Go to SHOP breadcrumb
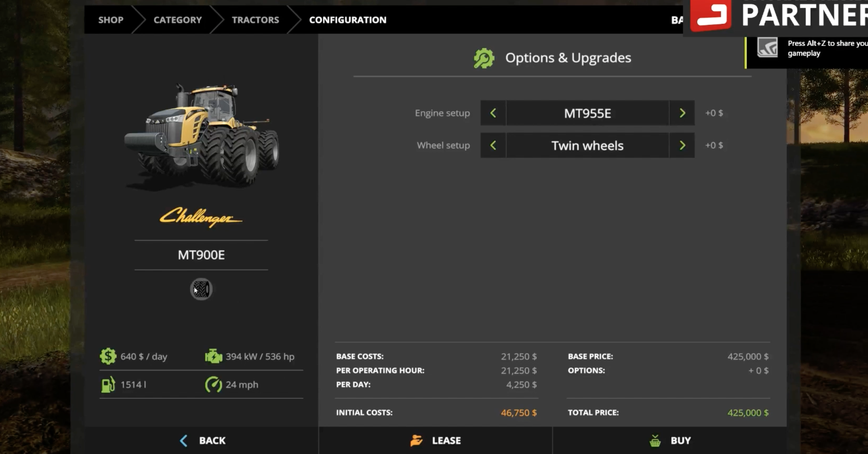This screenshot has width=868, height=454. 111,20
